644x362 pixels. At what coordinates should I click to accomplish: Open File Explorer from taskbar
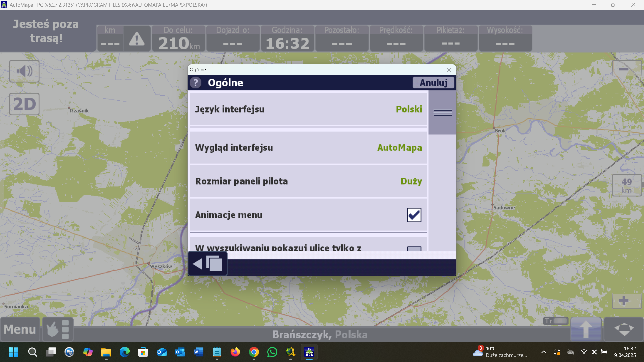tap(106, 352)
